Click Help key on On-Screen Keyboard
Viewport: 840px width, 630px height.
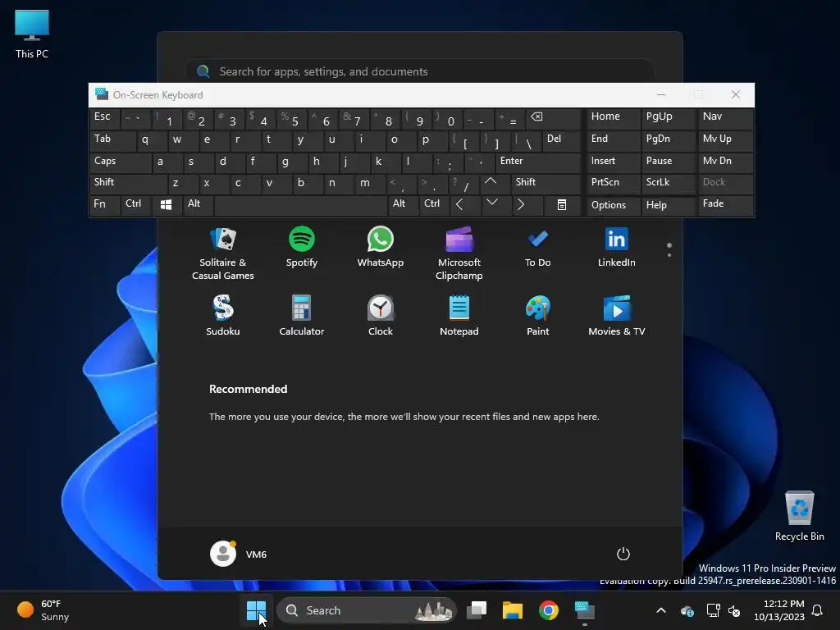pyautogui.click(x=668, y=204)
